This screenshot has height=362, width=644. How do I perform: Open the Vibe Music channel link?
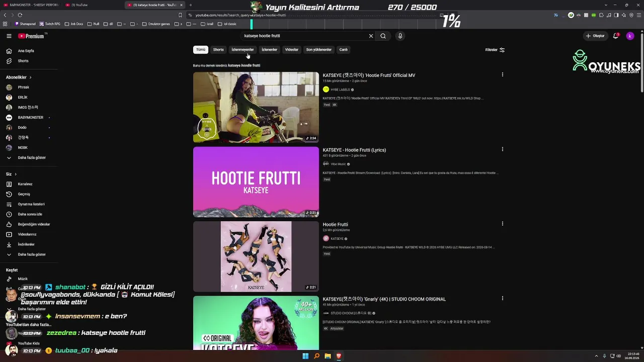(338, 164)
